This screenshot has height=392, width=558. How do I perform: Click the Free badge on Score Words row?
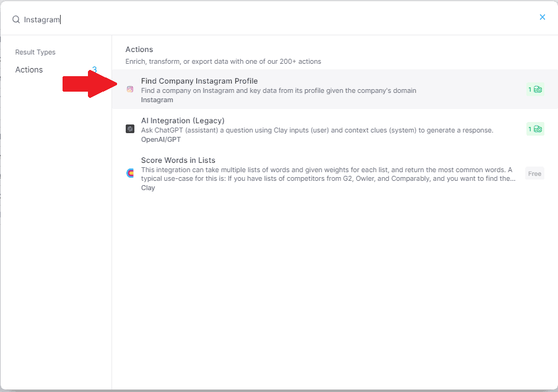pos(534,173)
